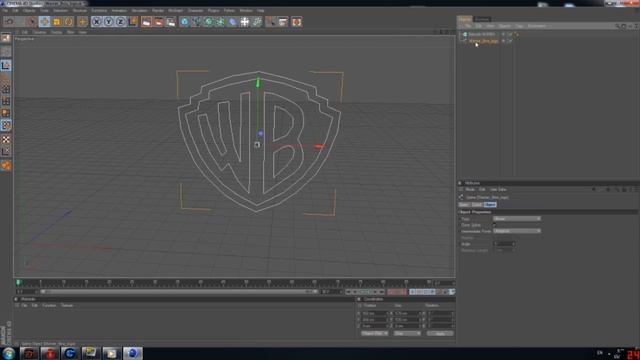Open the Attributes Mode menu

click(x=470, y=189)
